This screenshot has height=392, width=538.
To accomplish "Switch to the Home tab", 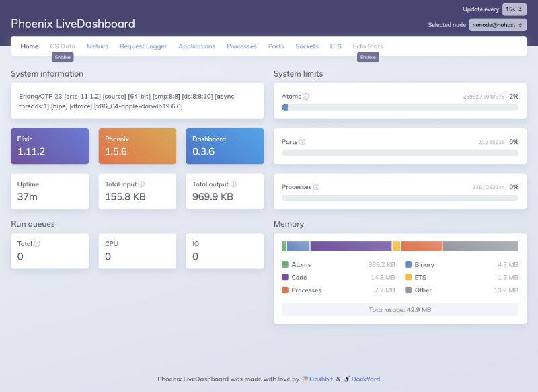I will pyautogui.click(x=30, y=46).
